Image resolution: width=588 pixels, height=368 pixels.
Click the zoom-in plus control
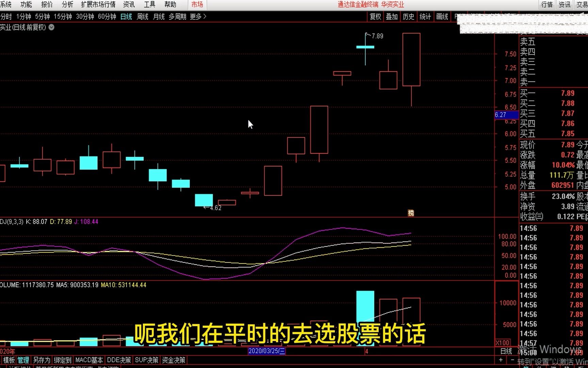501,360
